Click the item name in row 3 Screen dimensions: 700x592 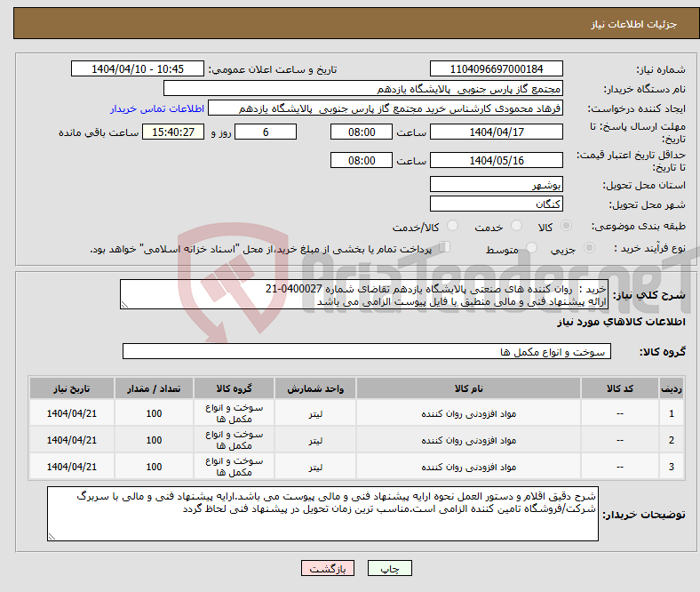pos(469,467)
